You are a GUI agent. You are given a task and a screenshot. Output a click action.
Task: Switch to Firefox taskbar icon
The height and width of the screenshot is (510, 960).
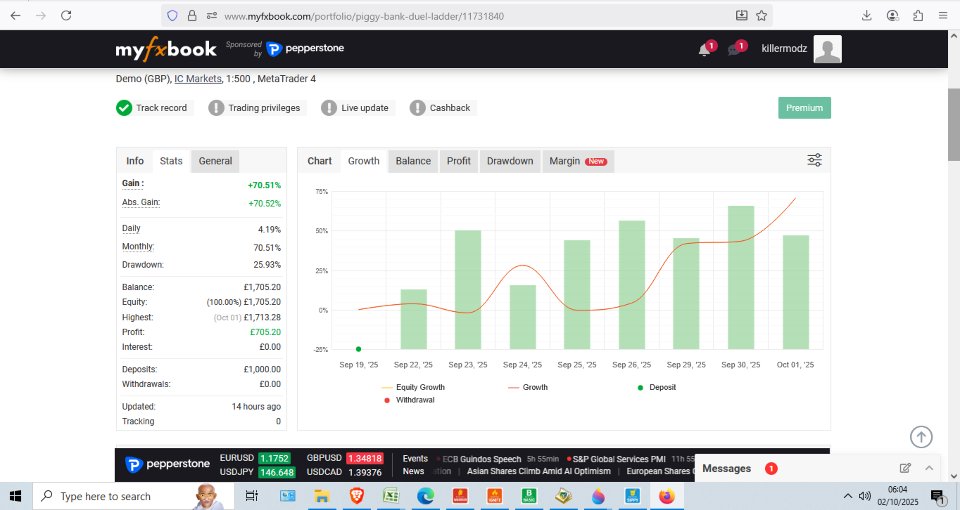pyautogui.click(x=667, y=496)
